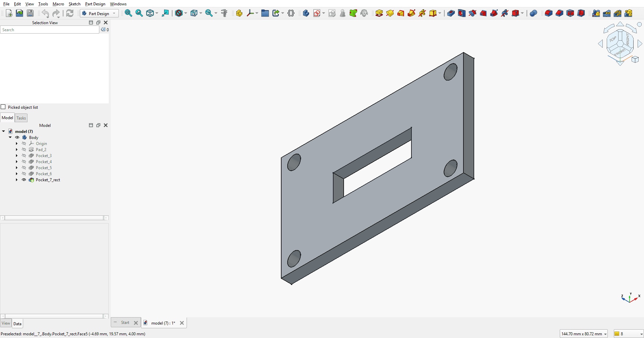Screen dimensions: 644x338
Task: Select the Linear Pattern tool
Action: click(x=607, y=13)
